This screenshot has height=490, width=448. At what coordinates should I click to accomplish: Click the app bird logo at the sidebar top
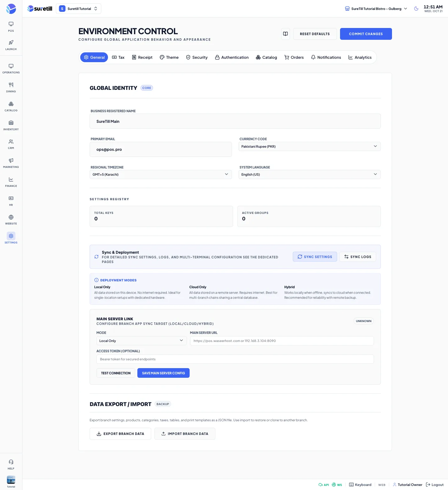11,9
